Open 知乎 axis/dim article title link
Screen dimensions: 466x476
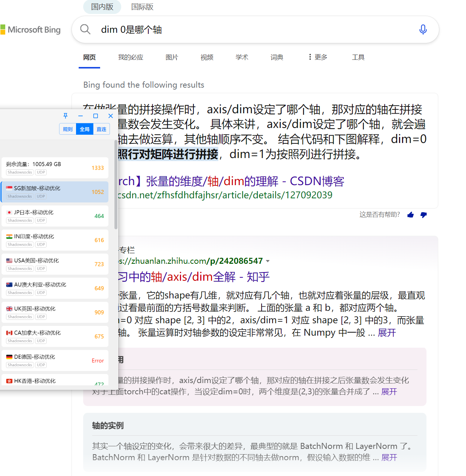(194, 277)
